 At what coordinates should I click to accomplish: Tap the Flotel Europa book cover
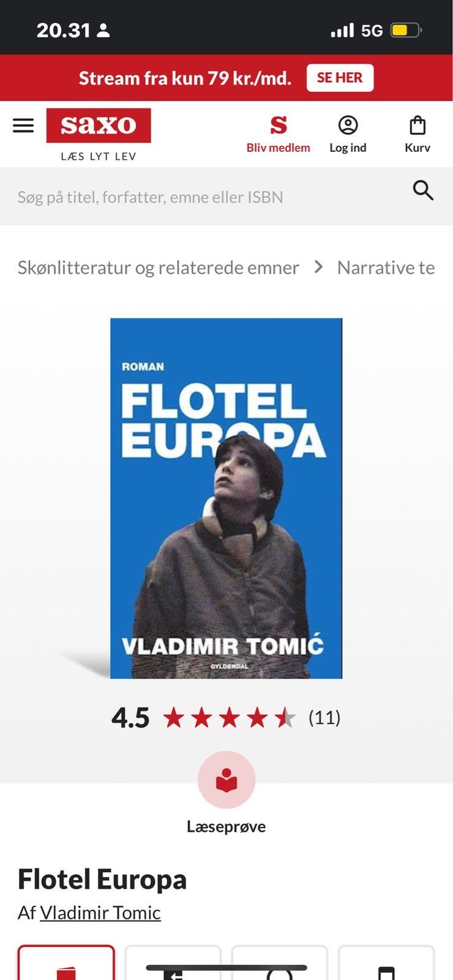[226, 498]
